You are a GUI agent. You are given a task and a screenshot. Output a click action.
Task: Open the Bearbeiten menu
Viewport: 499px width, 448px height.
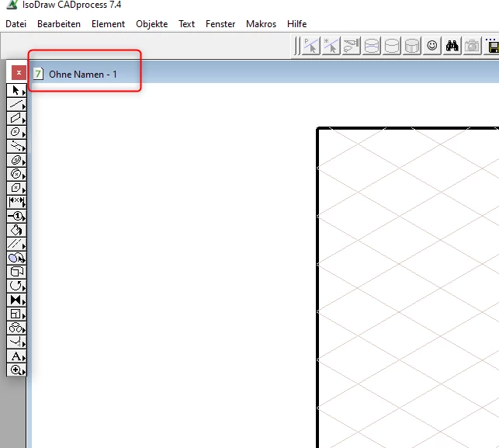tap(59, 24)
